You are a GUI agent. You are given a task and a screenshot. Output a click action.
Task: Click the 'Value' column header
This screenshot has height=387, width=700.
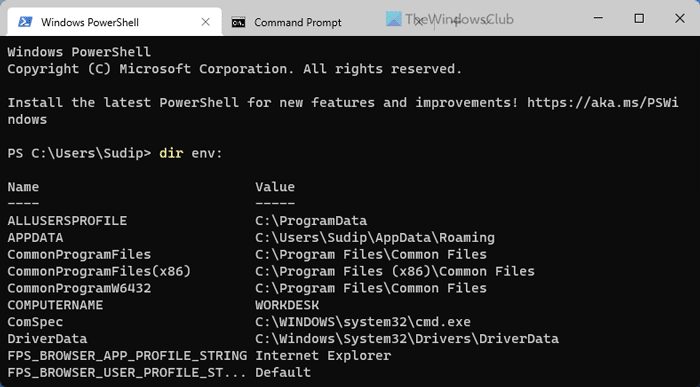point(275,187)
